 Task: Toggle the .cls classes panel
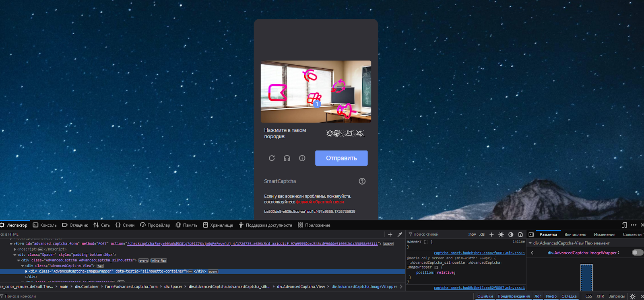coord(482,234)
